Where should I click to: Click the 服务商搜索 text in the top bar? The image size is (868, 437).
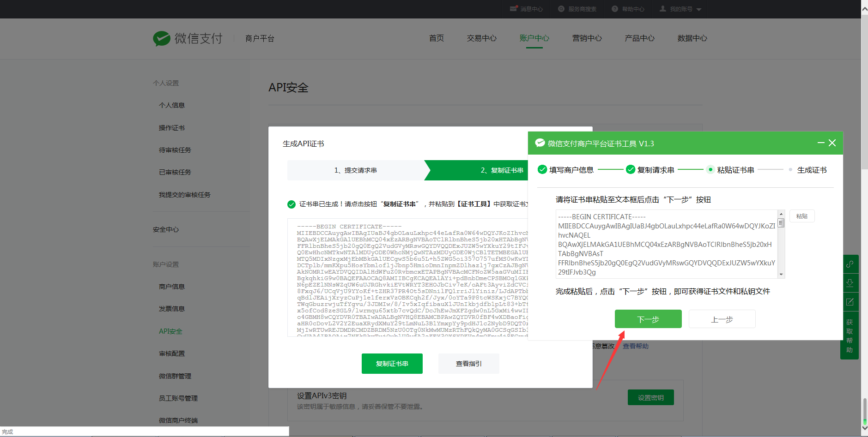[583, 9]
